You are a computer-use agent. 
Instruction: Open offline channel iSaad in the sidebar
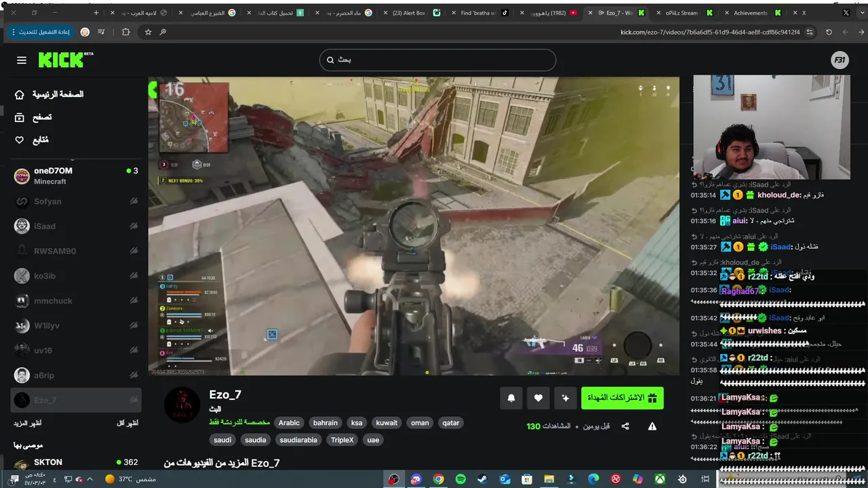[76, 226]
